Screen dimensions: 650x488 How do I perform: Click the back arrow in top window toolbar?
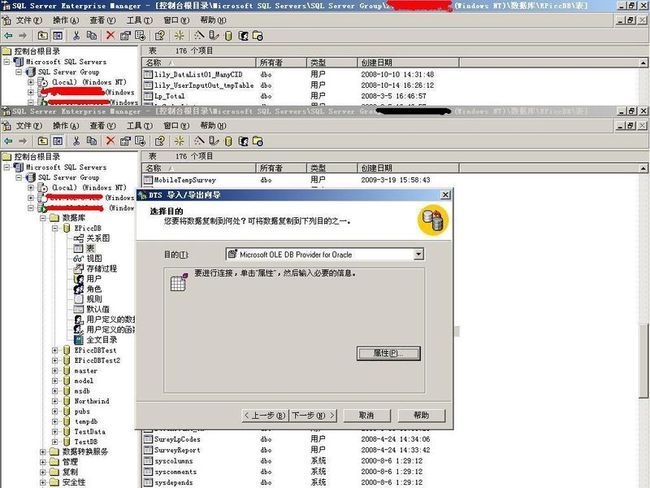click(8, 36)
